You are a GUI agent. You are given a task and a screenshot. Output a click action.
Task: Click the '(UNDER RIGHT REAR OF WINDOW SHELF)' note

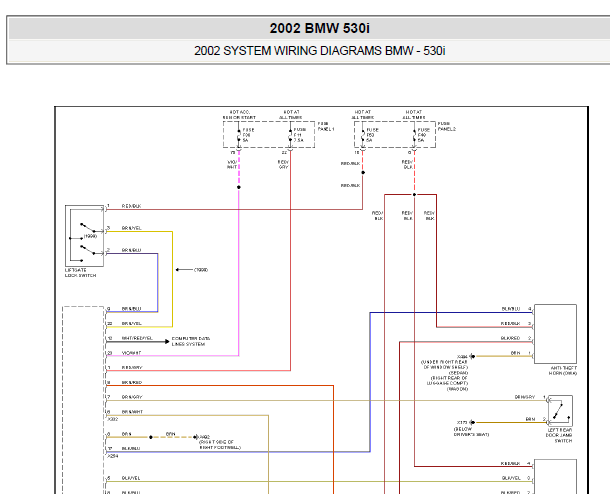tap(445, 364)
